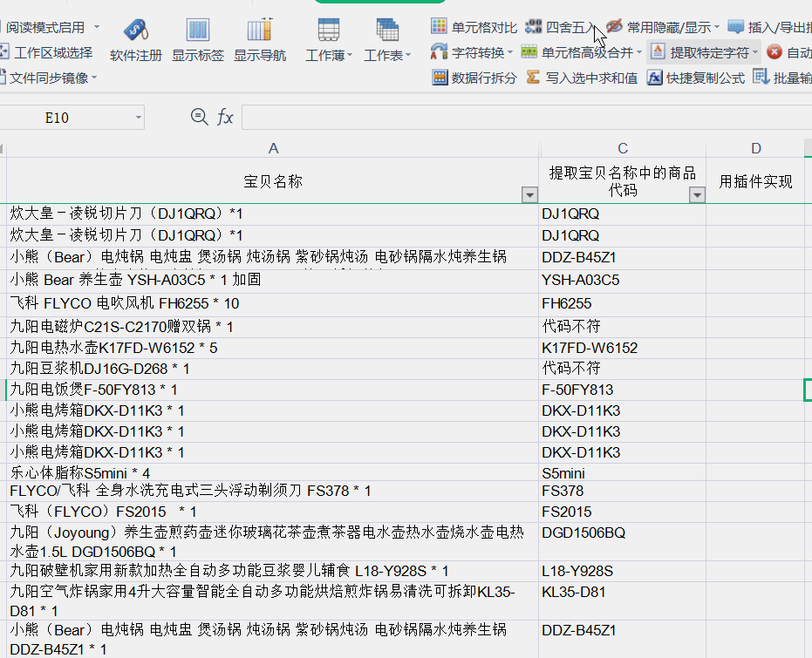
Task: Click the 写入选中求和值 label
Action: click(591, 78)
